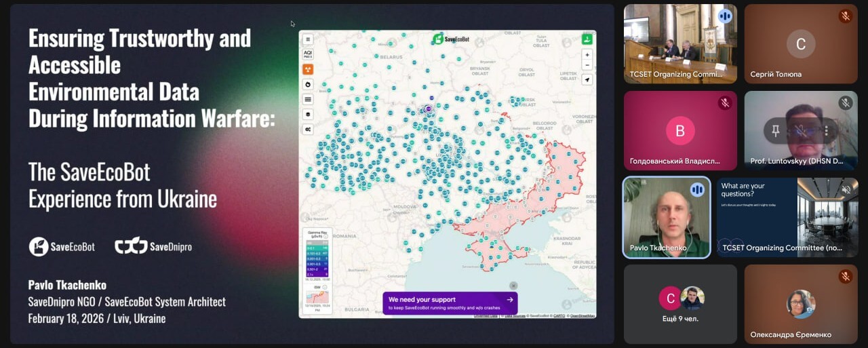The width and height of the screenshot is (868, 348).
Task: Click the OpenStreetMap attribution link
Action: point(582,315)
